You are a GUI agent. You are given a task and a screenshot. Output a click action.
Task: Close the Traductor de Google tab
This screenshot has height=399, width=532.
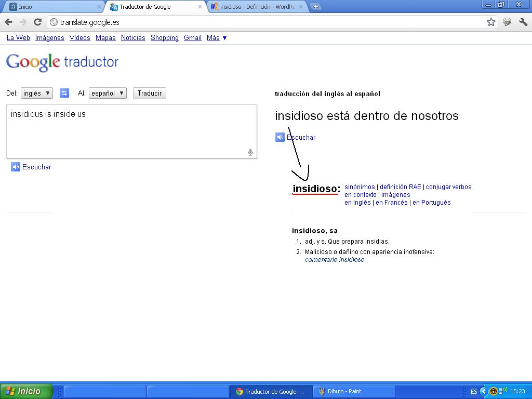(200, 7)
